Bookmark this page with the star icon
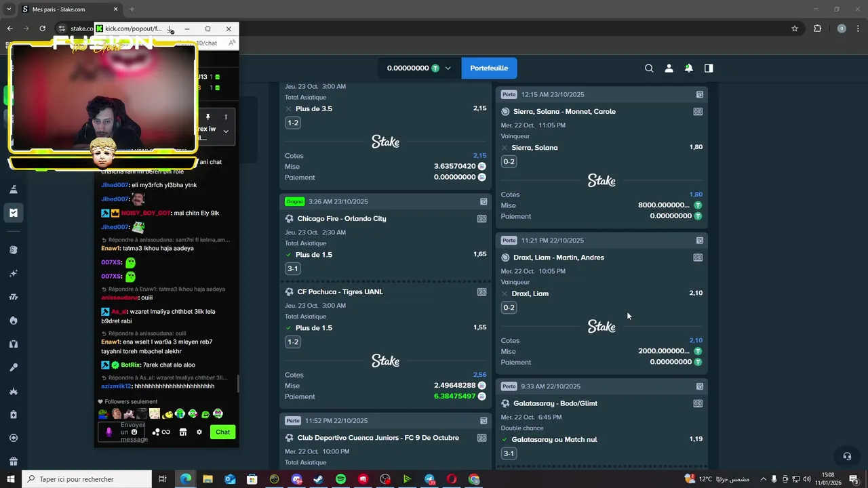The width and height of the screenshot is (868, 488). [795, 28]
